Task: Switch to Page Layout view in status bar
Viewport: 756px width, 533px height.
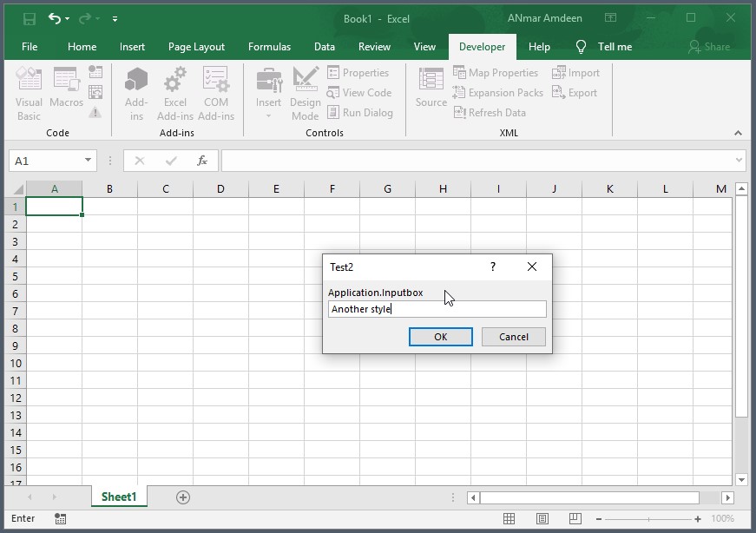Action: 542,519
